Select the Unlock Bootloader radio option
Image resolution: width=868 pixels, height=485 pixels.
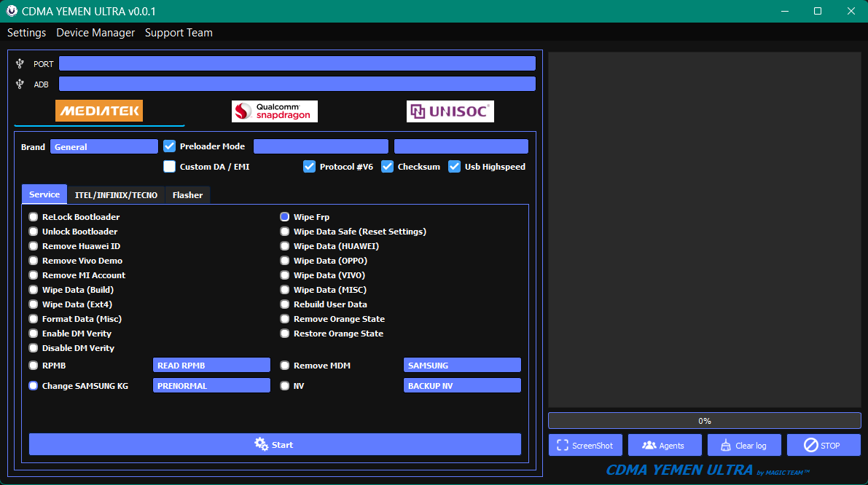(34, 232)
